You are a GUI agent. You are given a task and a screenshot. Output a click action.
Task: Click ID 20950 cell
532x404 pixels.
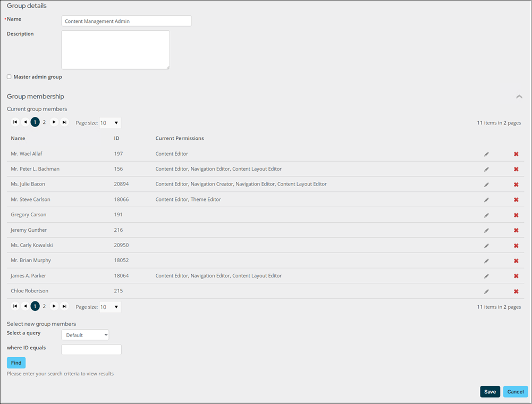[x=122, y=245]
